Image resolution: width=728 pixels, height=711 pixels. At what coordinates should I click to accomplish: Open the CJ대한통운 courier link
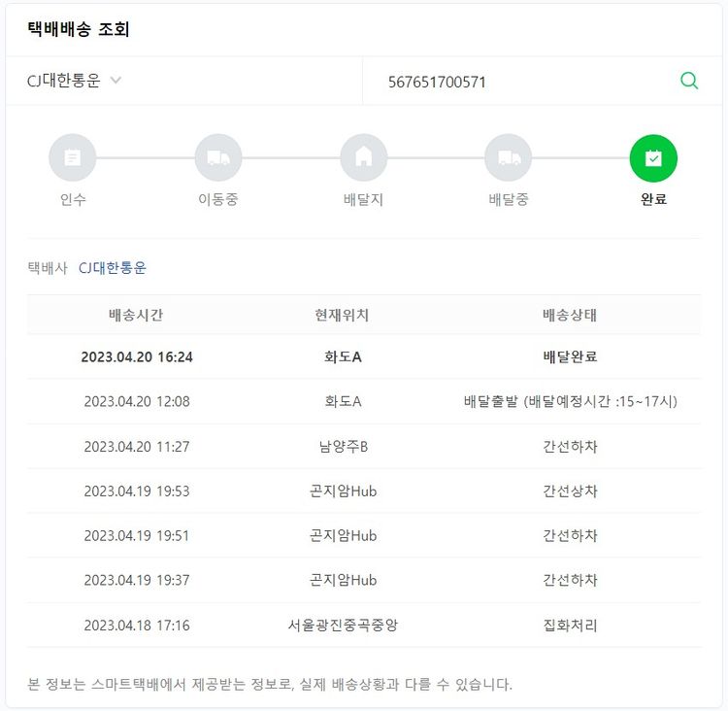[113, 267]
